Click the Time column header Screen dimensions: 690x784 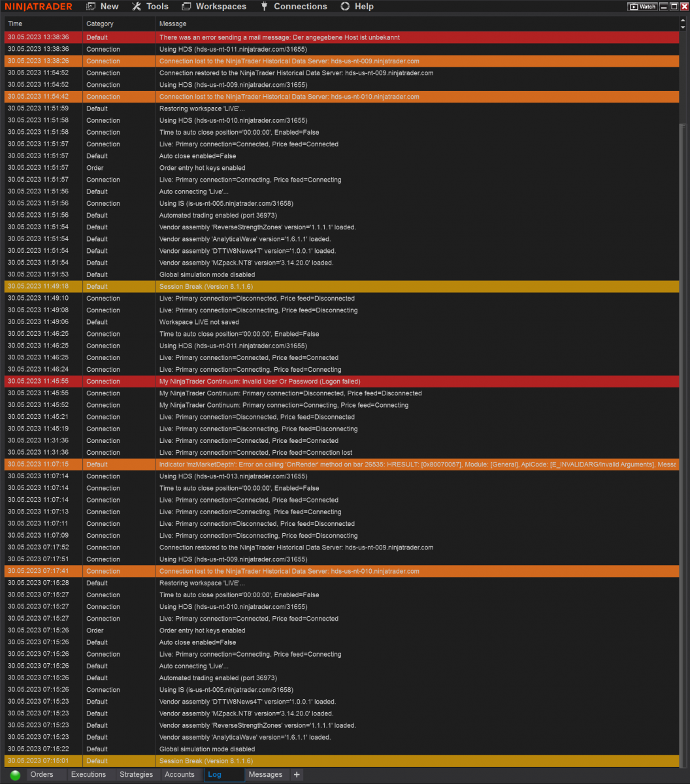click(x=15, y=24)
